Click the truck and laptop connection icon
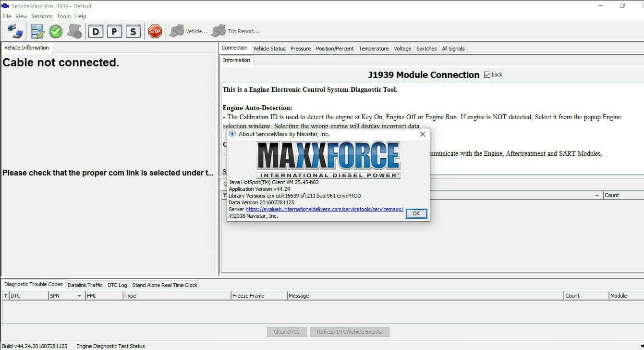 pyautogui.click(x=15, y=32)
